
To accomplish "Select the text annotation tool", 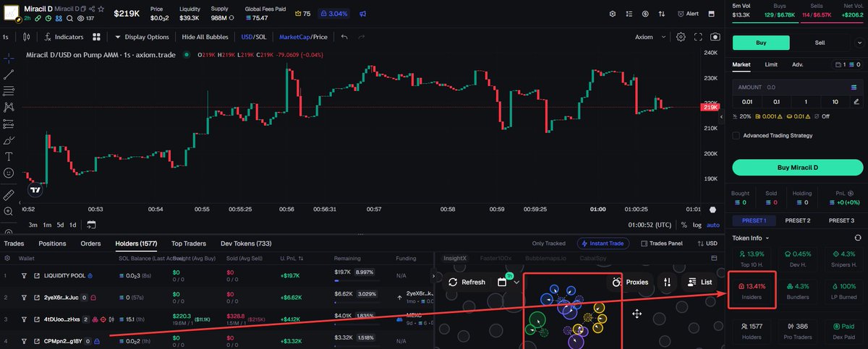I will click(9, 156).
